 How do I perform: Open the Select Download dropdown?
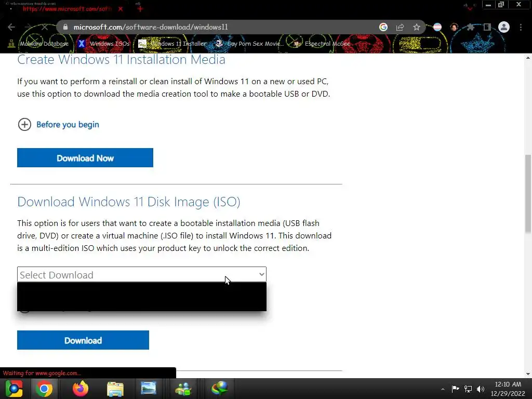tap(142, 274)
